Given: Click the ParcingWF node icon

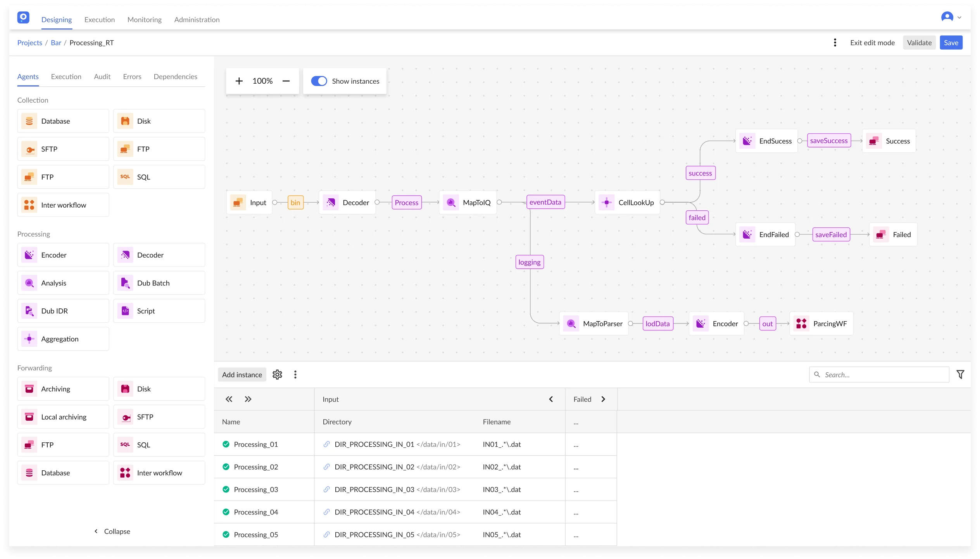Looking at the screenshot, I should [x=801, y=323].
